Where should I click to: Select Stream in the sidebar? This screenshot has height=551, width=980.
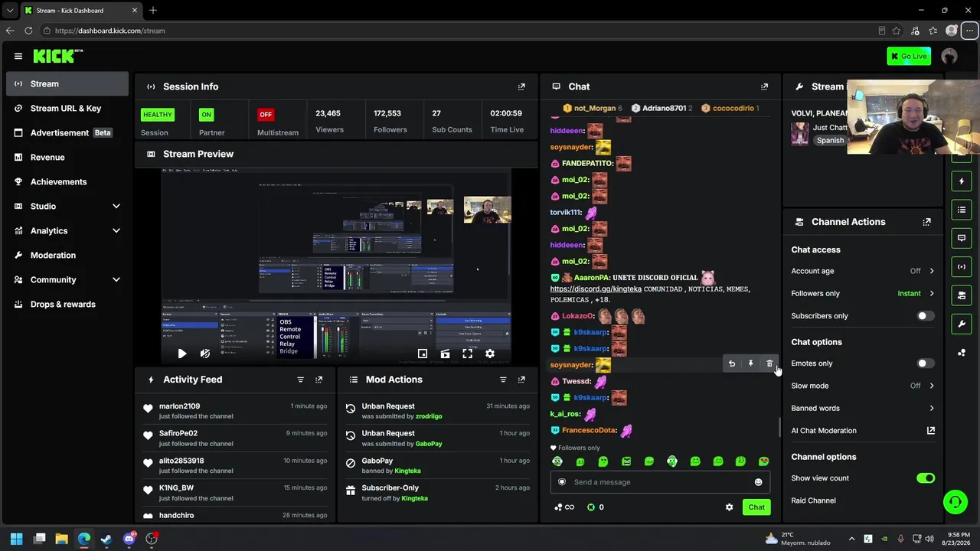67,83
